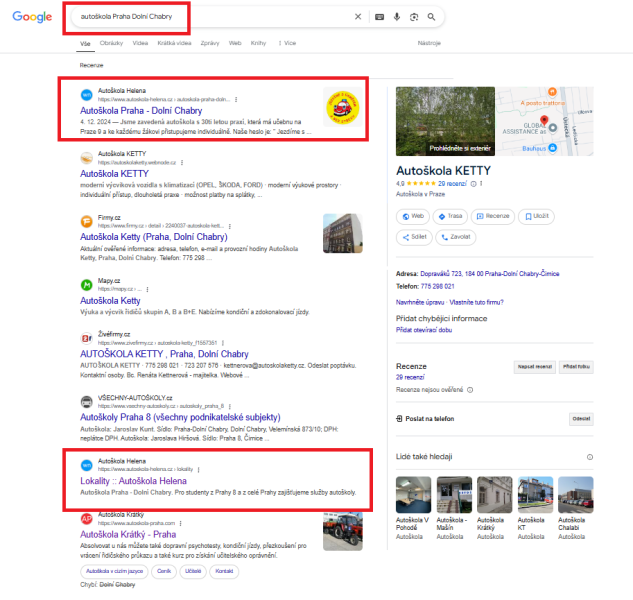Click the Ceník chip
Screen dimensions: 633x600
(164, 571)
